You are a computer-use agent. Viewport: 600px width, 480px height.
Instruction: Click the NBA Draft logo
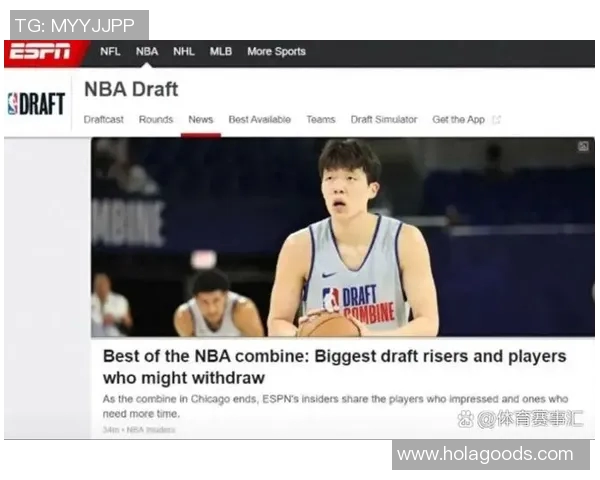pos(37,104)
